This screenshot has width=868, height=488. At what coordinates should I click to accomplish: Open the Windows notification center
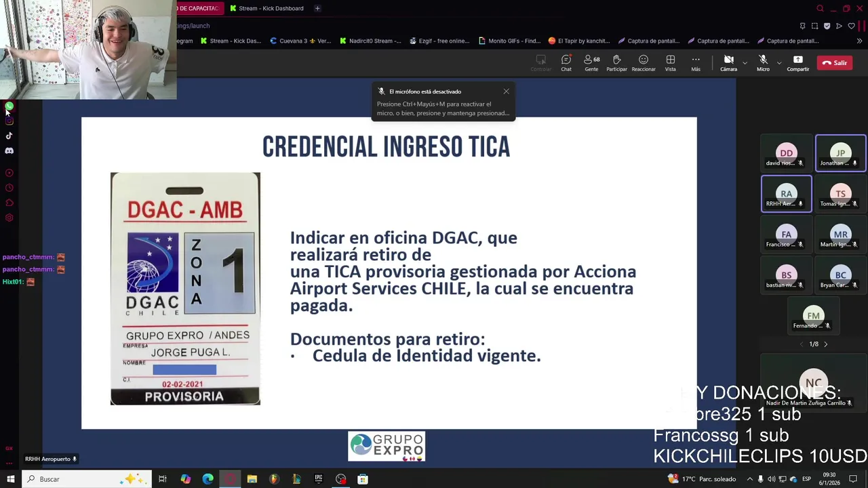click(x=854, y=479)
